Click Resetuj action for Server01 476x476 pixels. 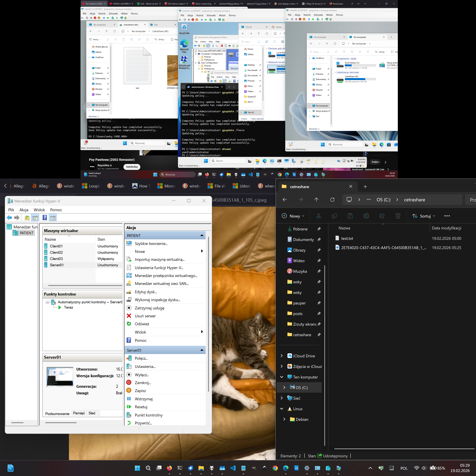pos(141,407)
